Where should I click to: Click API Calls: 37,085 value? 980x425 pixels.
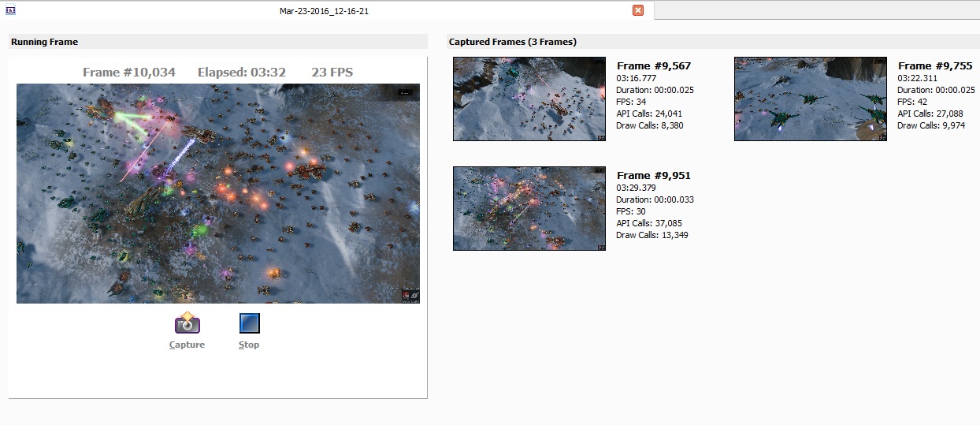point(649,223)
